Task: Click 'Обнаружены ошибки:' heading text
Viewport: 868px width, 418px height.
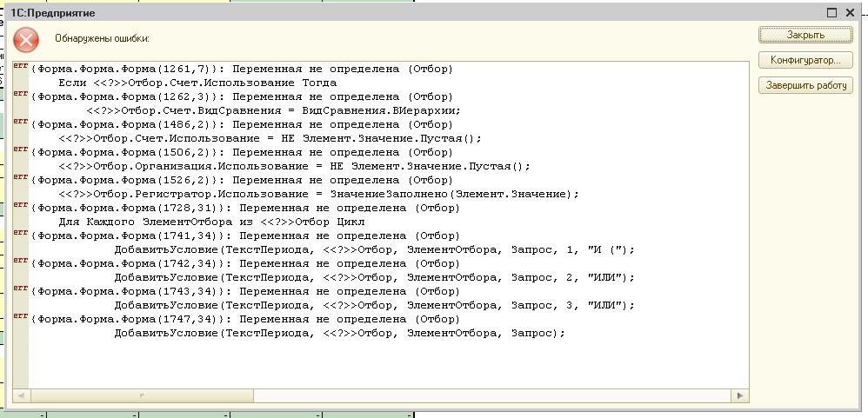Action: pos(102,39)
